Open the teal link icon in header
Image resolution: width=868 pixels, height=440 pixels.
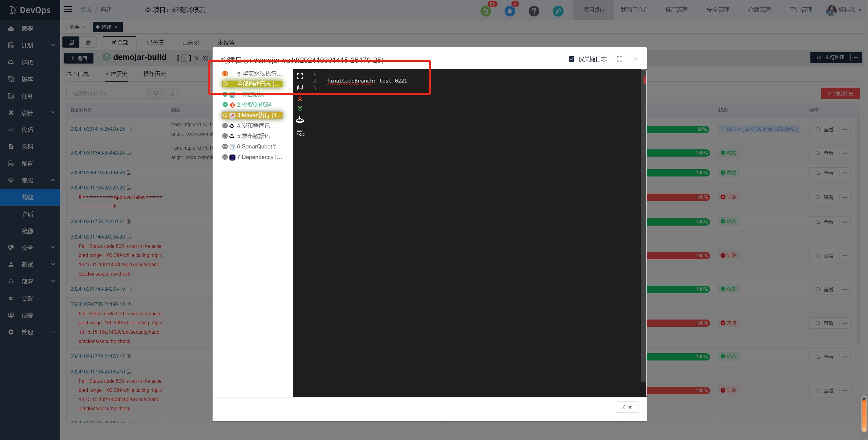558,11
